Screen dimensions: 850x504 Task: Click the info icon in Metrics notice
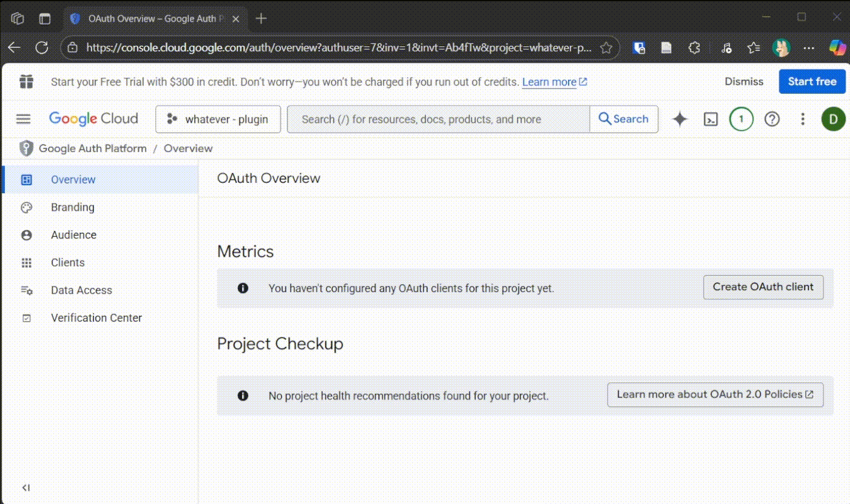tap(243, 288)
